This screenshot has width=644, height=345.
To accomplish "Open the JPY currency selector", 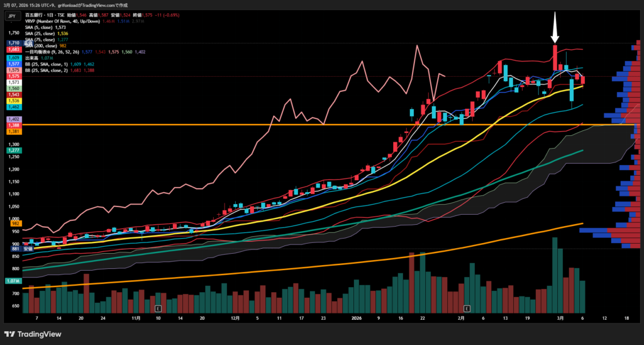I will click(11, 16).
